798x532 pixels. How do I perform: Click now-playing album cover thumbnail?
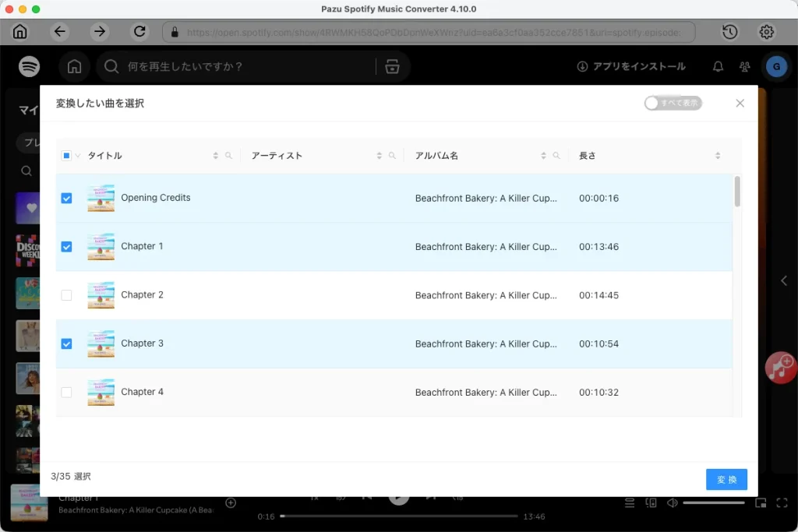pos(29,502)
